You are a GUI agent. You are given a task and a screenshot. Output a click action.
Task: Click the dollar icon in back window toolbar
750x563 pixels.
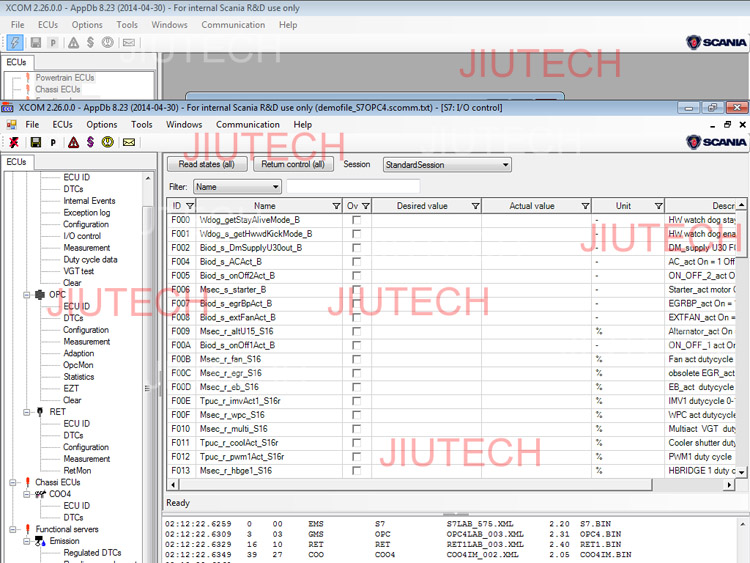point(90,42)
